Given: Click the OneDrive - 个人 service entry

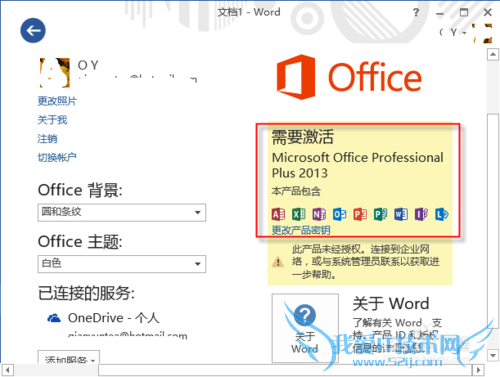Looking at the screenshot, I should click(113, 318).
